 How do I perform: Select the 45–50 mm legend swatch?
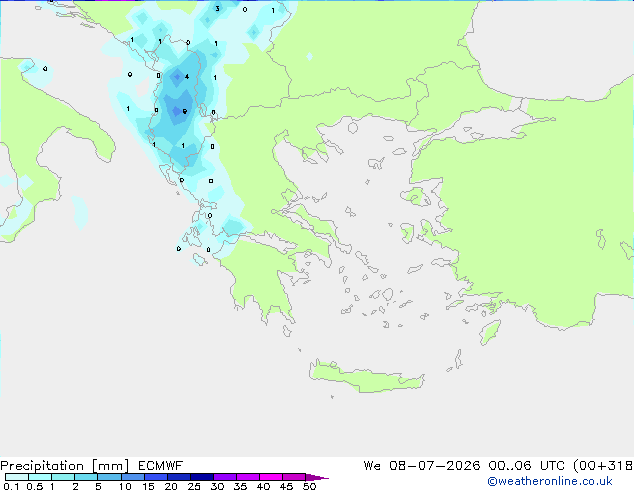pos(294,477)
